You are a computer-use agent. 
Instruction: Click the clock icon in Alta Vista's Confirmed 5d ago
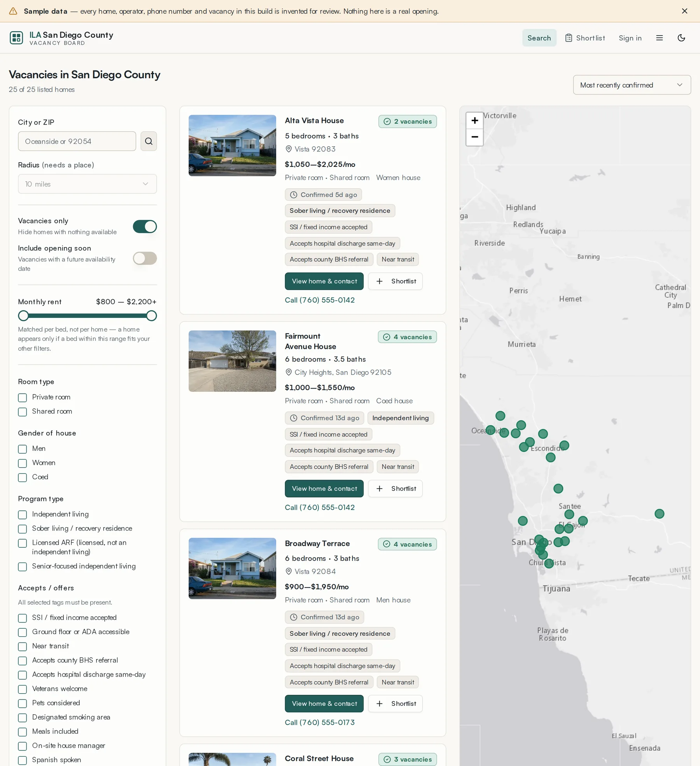pos(294,195)
